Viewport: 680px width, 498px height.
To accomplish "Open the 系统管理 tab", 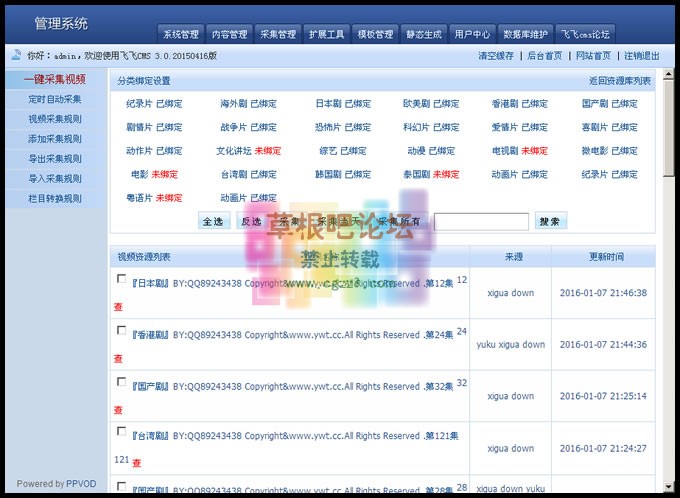I will [x=180, y=34].
